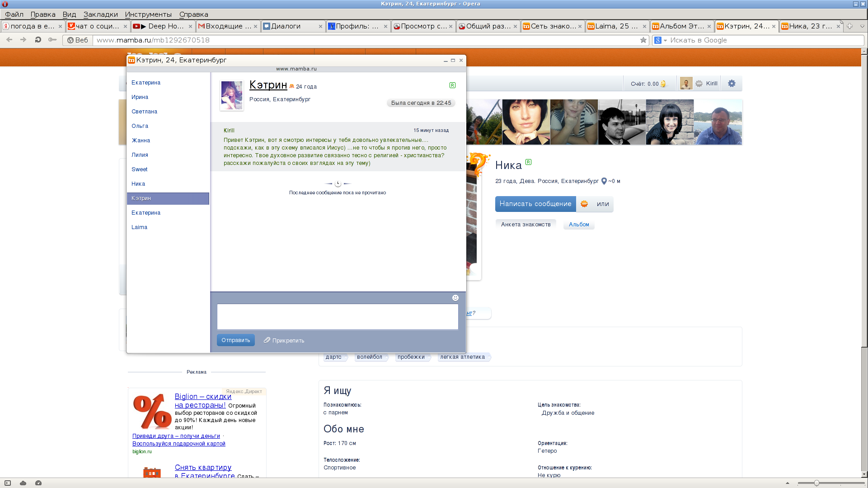
Task: Click the green R badge in Кэтрин's chat
Action: click(452, 85)
